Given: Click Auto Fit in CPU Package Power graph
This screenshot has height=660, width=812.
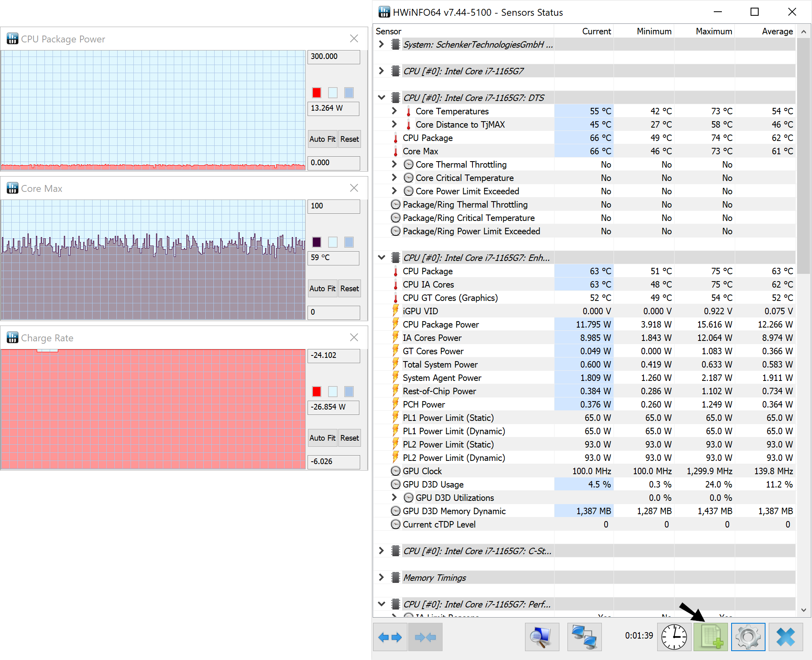Looking at the screenshot, I should (322, 139).
